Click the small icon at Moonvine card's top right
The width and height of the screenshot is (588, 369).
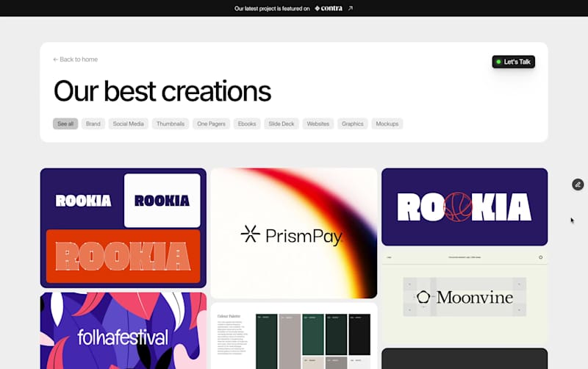coord(540,257)
